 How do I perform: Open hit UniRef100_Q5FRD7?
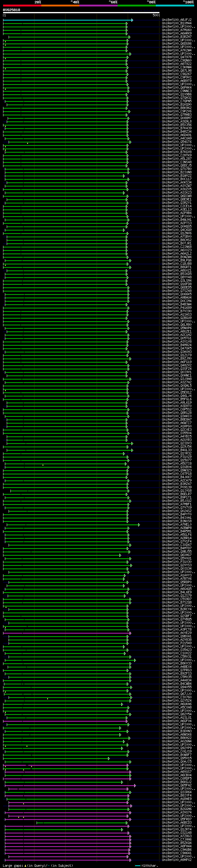click(x=177, y=819)
